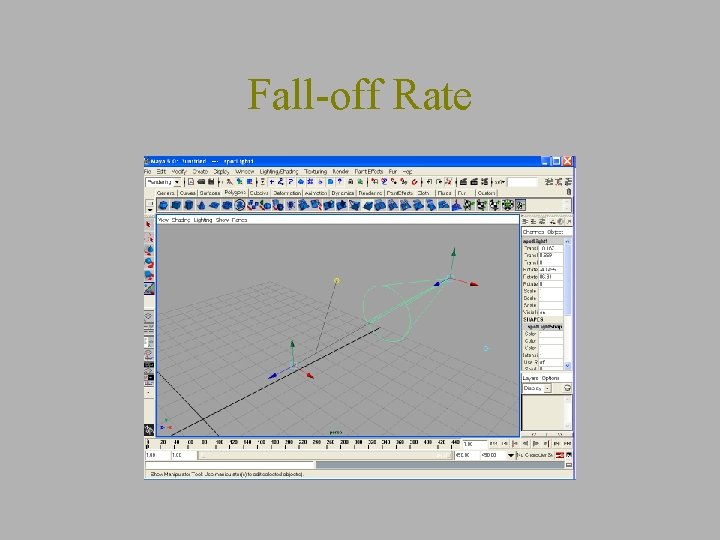Open the viewport Show panel menu
This screenshot has width=720, height=540.
coord(222,220)
